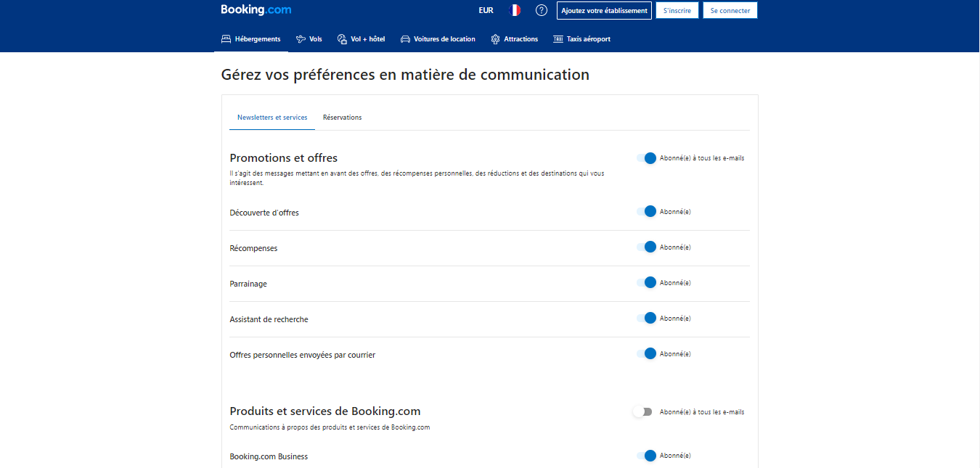980x468 pixels.
Task: Toggle the Parrainage subscription switch
Action: point(647,283)
